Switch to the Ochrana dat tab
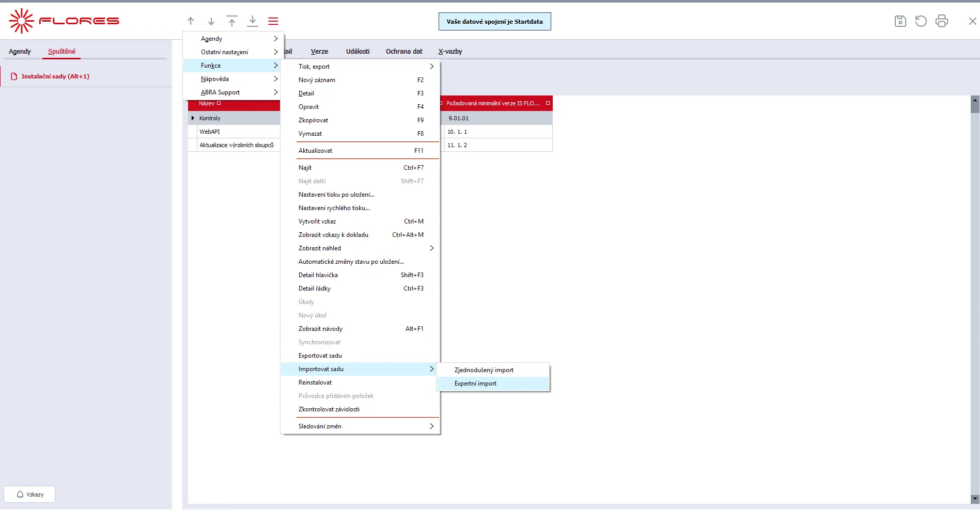The image size is (980, 511). point(403,52)
